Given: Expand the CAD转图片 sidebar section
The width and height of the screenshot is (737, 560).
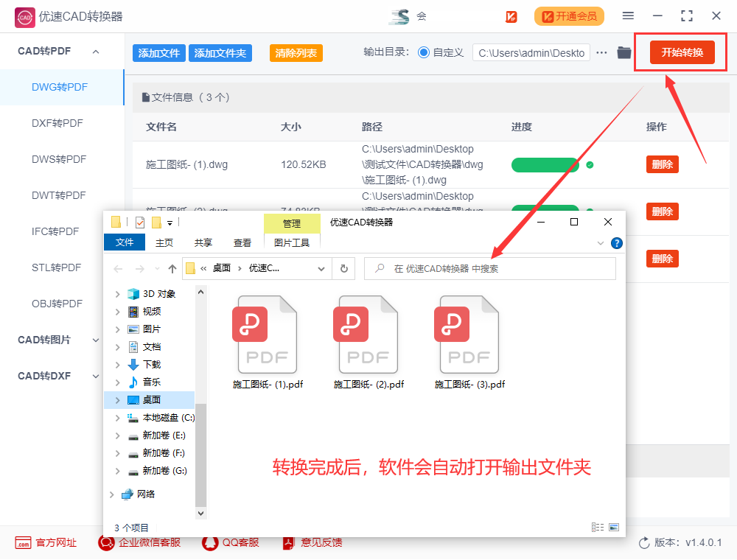Looking at the screenshot, I should 96,340.
